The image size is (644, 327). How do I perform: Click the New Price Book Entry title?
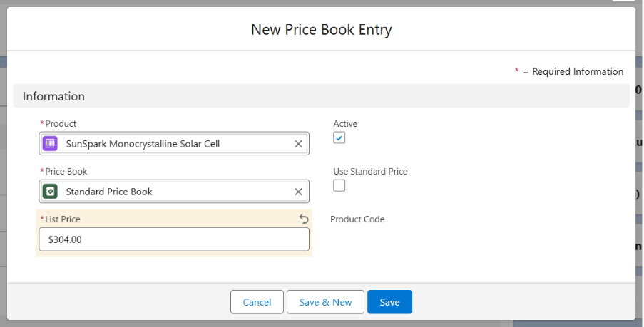coord(321,30)
